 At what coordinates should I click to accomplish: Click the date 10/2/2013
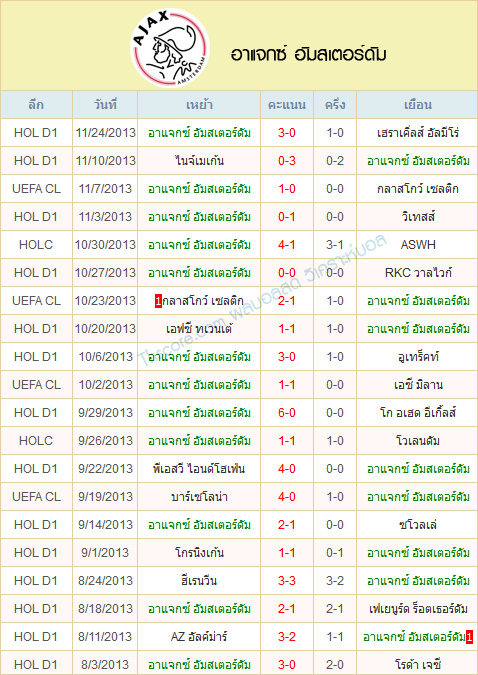point(105,384)
